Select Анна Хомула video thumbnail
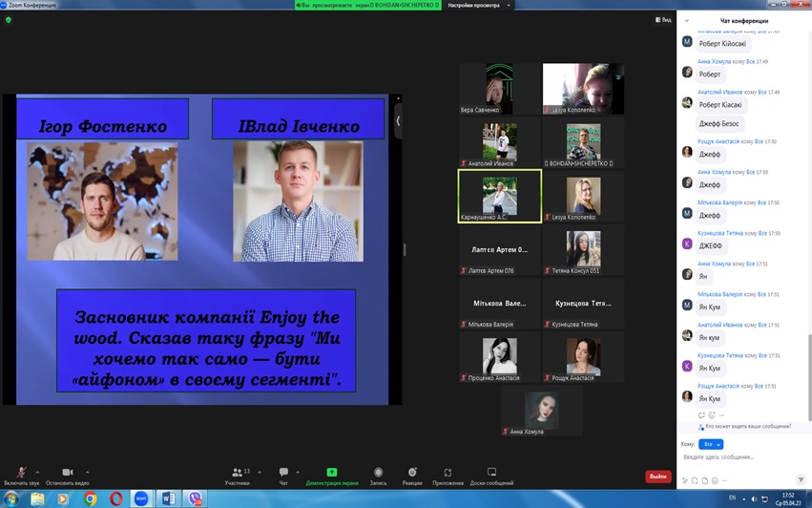This screenshot has height=508, width=812. tap(541, 411)
